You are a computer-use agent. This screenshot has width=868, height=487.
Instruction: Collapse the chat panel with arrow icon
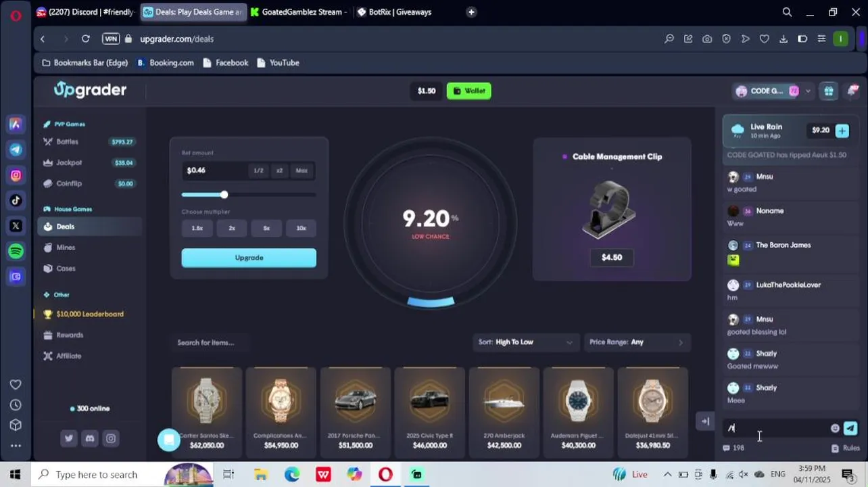pyautogui.click(x=705, y=421)
